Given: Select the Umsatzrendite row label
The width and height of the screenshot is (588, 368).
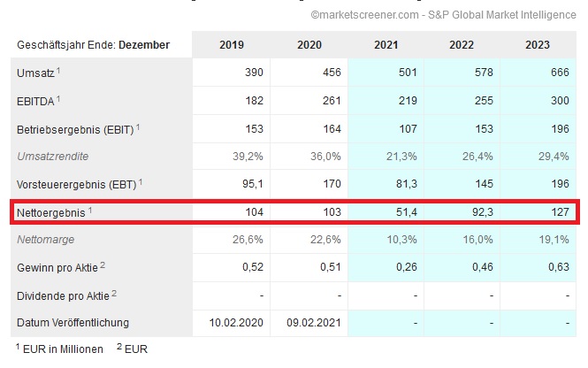Looking at the screenshot, I should [51, 157].
